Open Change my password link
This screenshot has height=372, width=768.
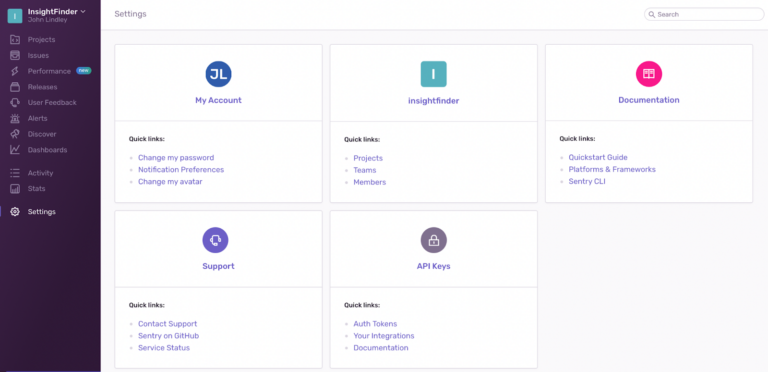176,158
